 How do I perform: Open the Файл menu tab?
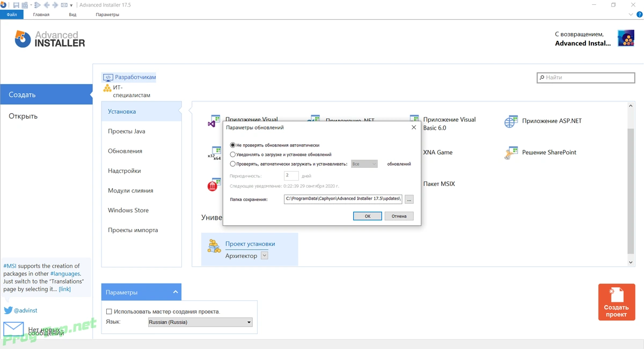tap(12, 14)
